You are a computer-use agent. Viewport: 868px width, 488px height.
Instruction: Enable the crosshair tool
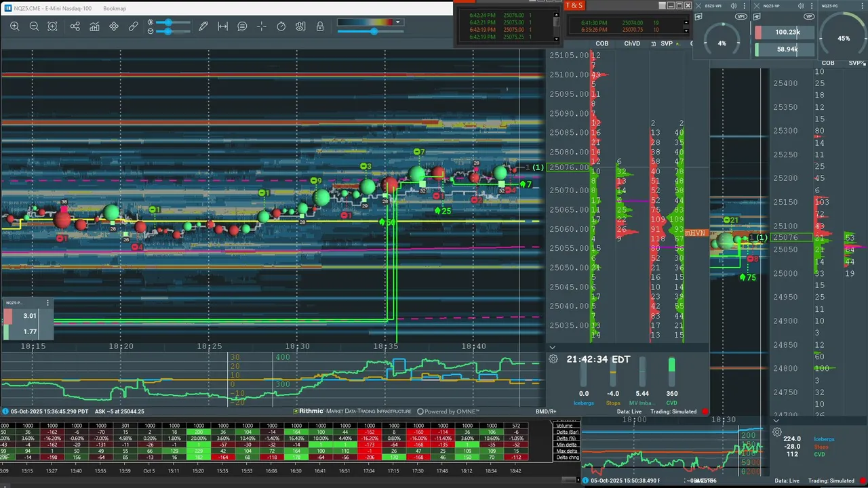point(261,26)
